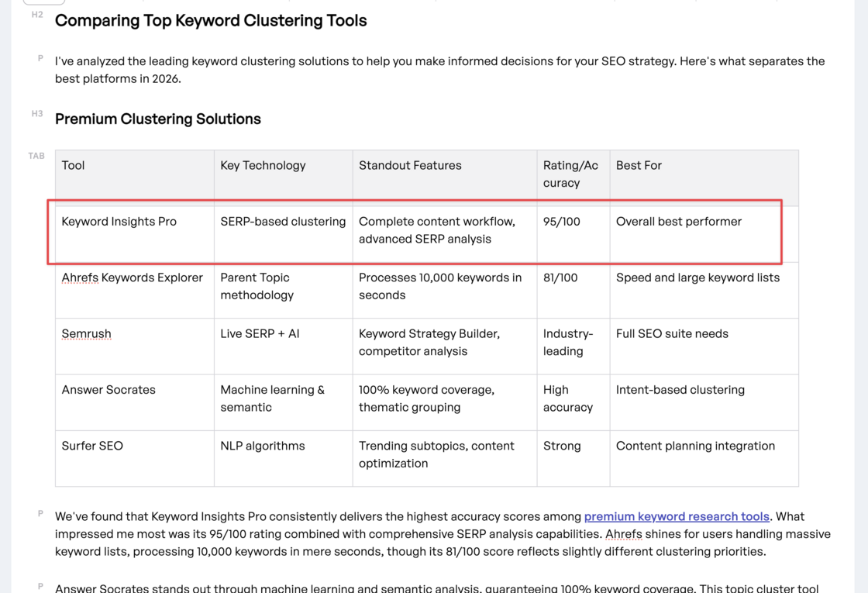
Task: Click the 'Semrush' table cell
Action: 135,346
